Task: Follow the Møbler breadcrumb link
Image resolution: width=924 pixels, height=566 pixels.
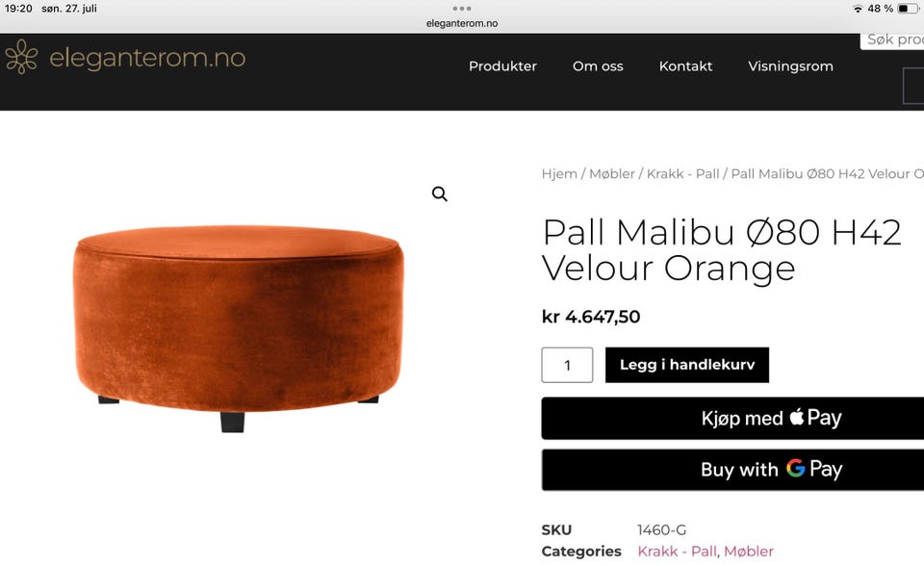Action: 612,174
